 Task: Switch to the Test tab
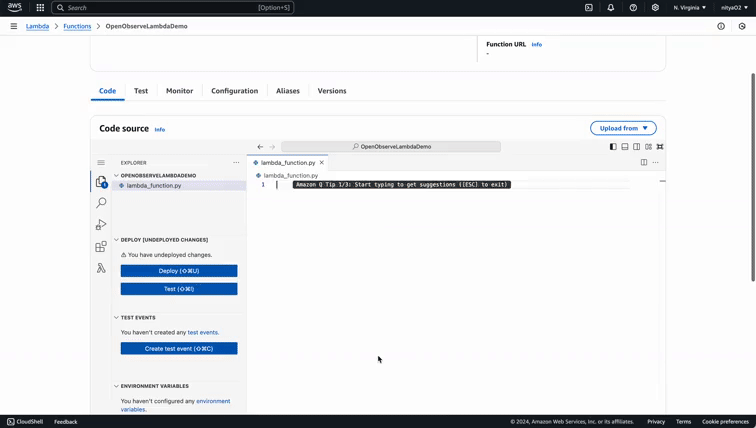(x=141, y=91)
